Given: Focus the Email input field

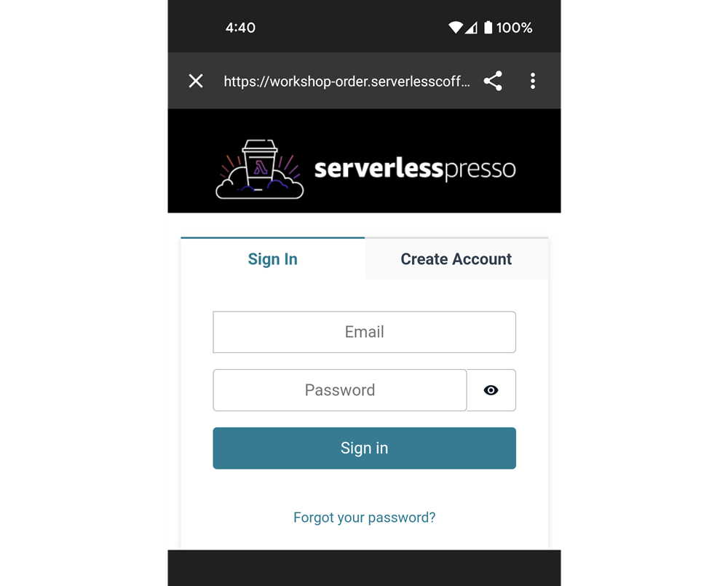Looking at the screenshot, I should (365, 332).
